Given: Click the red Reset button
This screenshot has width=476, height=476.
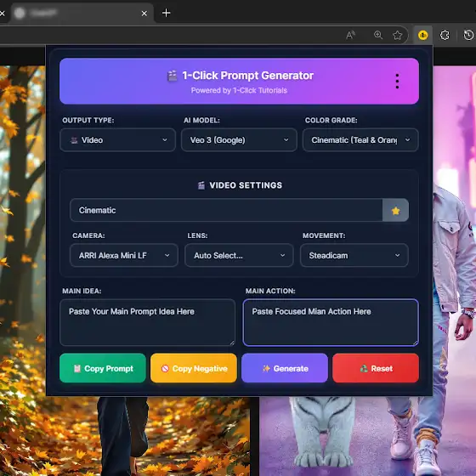Looking at the screenshot, I should 376,368.
